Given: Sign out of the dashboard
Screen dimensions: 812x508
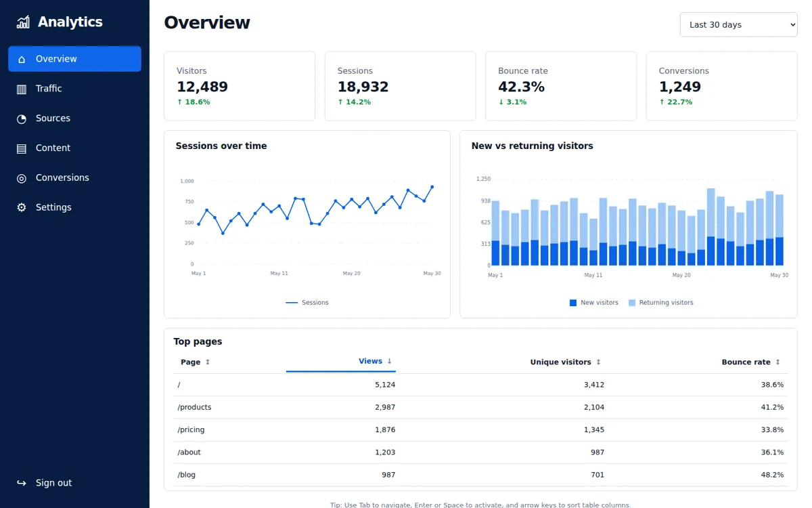Looking at the screenshot, I should (x=74, y=483).
